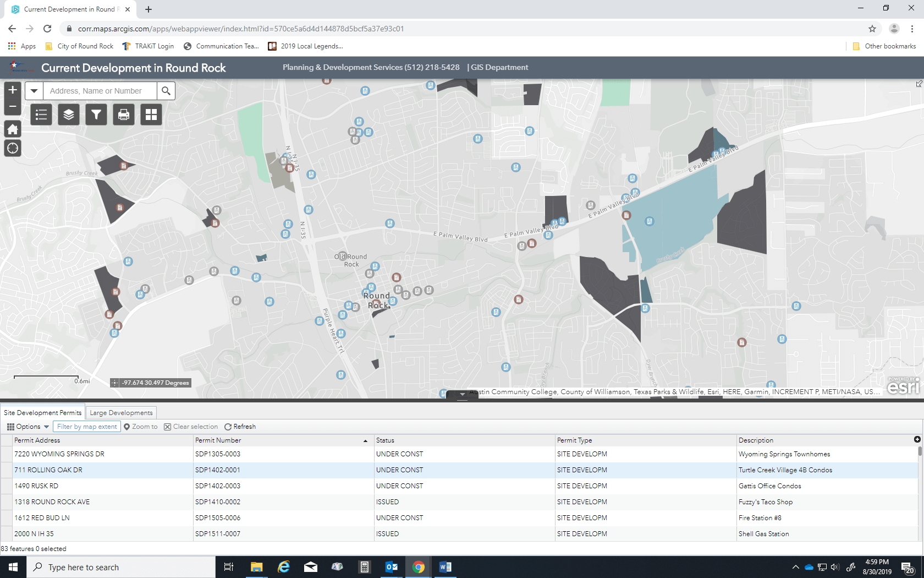Close the Current Development browser tab

click(128, 9)
